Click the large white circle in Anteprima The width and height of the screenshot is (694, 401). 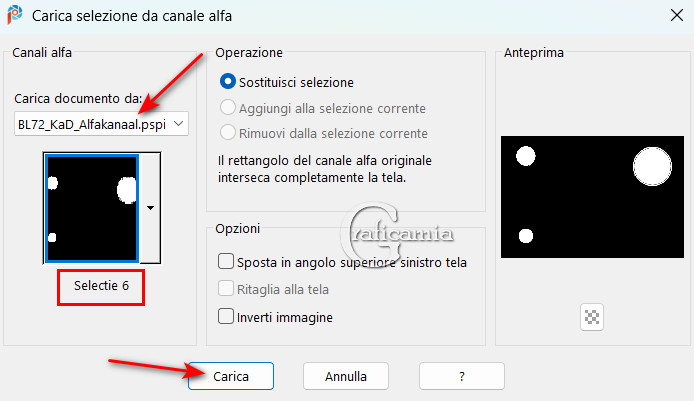652,166
